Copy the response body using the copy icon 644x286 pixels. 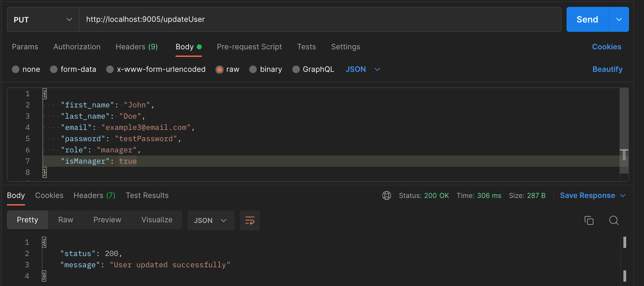pos(589,220)
